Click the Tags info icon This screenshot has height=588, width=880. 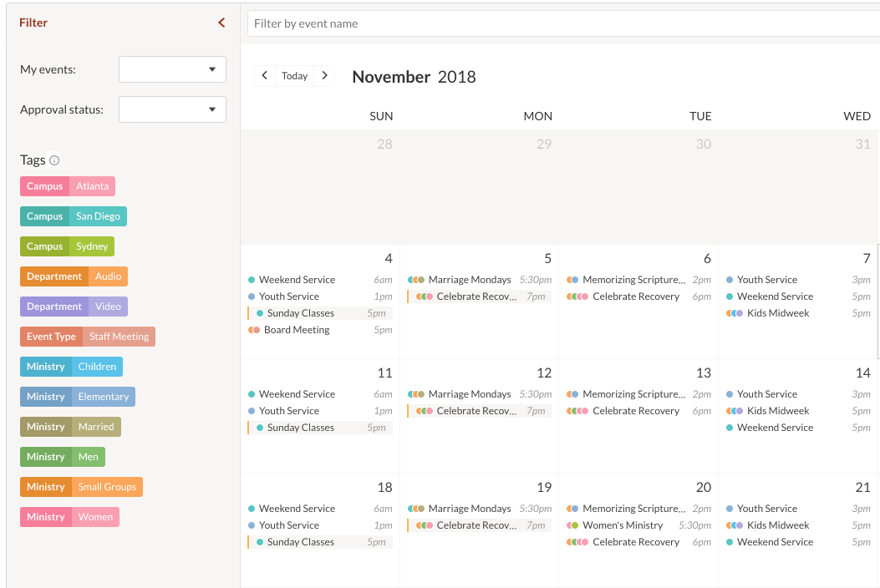click(54, 160)
